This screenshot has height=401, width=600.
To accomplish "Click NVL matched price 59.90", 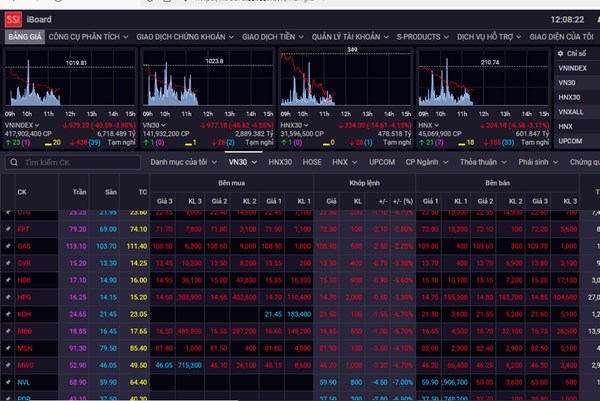I will tap(328, 382).
